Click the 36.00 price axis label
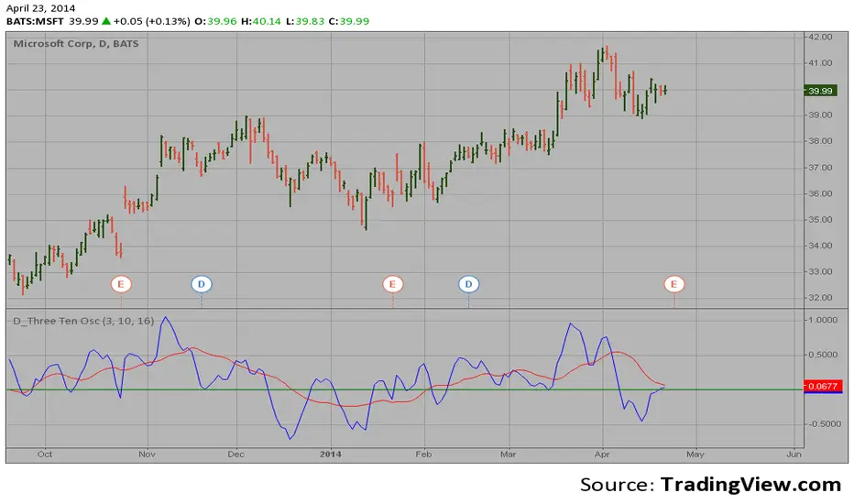854x504 pixels. tap(821, 193)
